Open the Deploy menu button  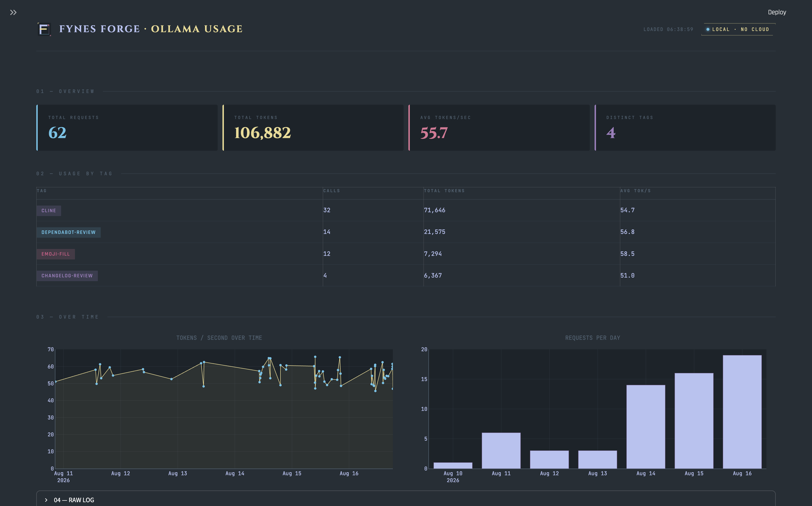point(777,12)
